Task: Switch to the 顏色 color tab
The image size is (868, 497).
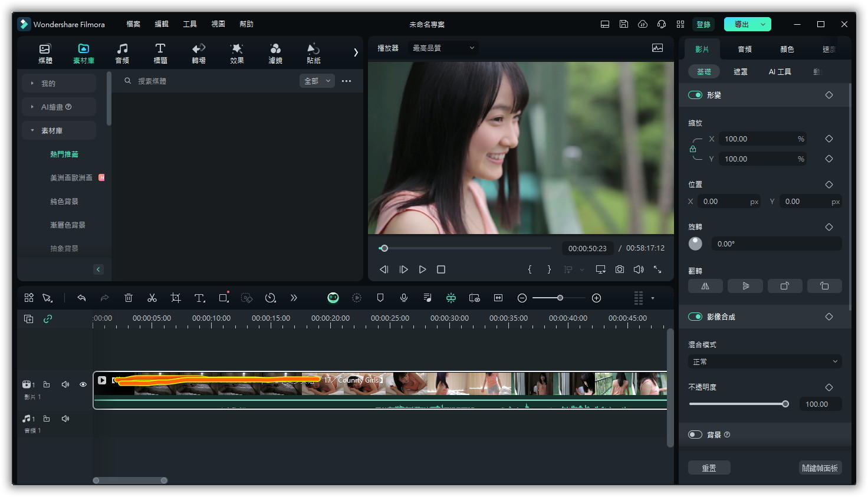Action: pyautogui.click(x=787, y=49)
